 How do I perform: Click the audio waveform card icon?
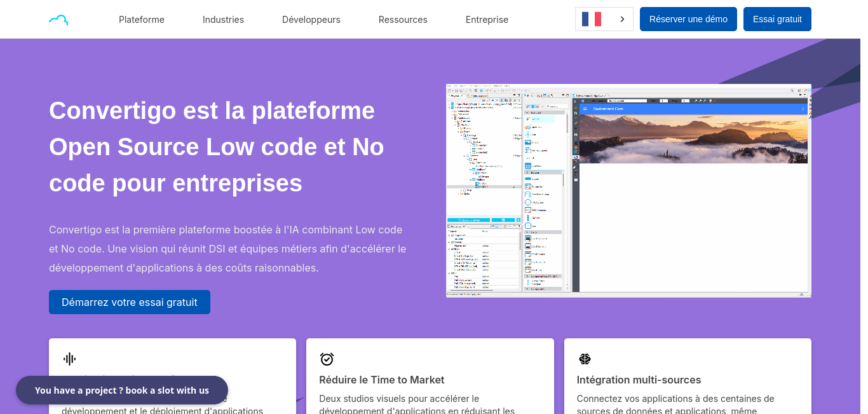pyautogui.click(x=69, y=359)
